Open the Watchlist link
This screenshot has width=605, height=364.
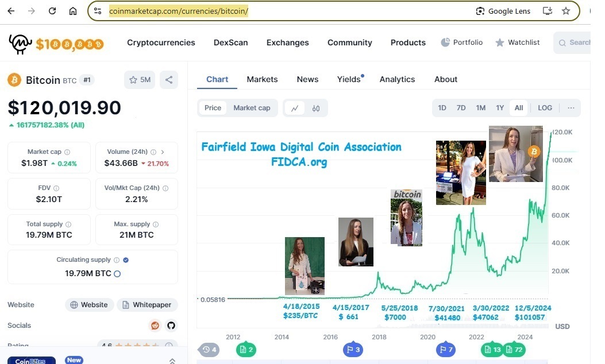point(518,42)
